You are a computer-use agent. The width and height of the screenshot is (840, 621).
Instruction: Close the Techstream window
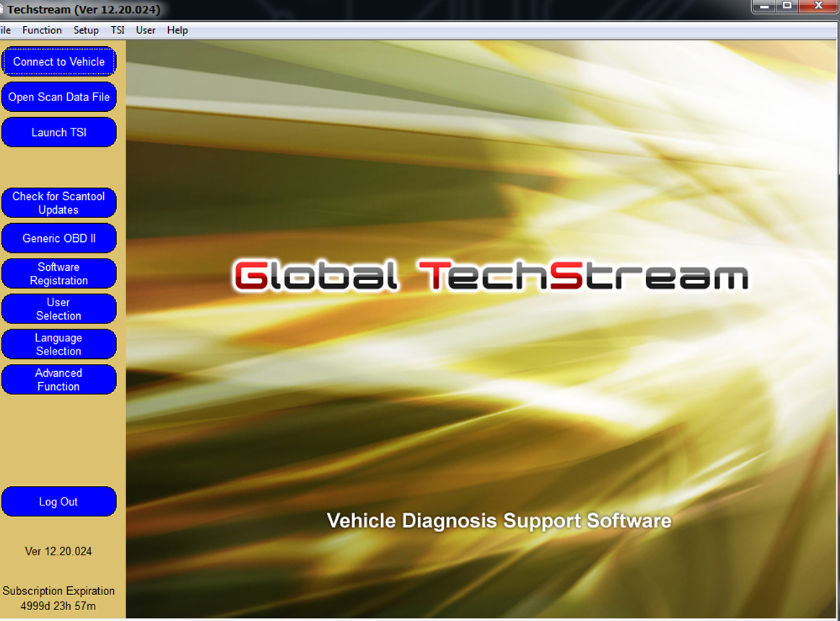(x=818, y=6)
